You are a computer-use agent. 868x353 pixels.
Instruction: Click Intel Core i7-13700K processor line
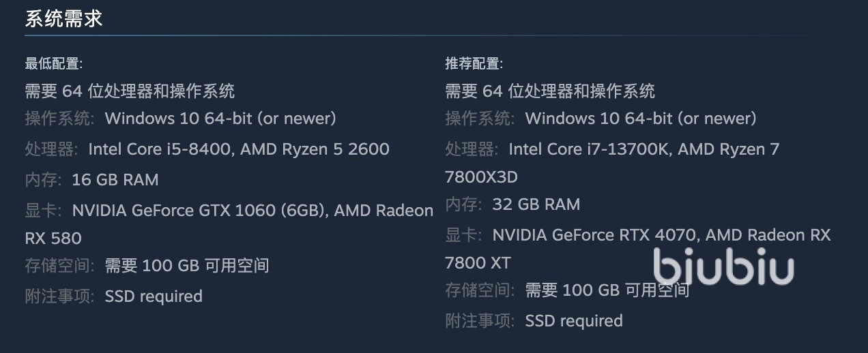click(643, 149)
